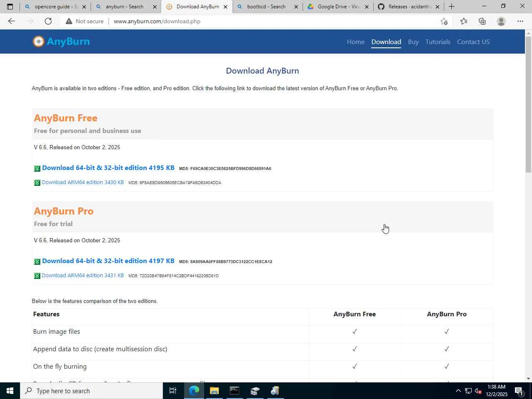This screenshot has height=399, width=532.
Task: Click the Windows search box
Action: click(91, 391)
